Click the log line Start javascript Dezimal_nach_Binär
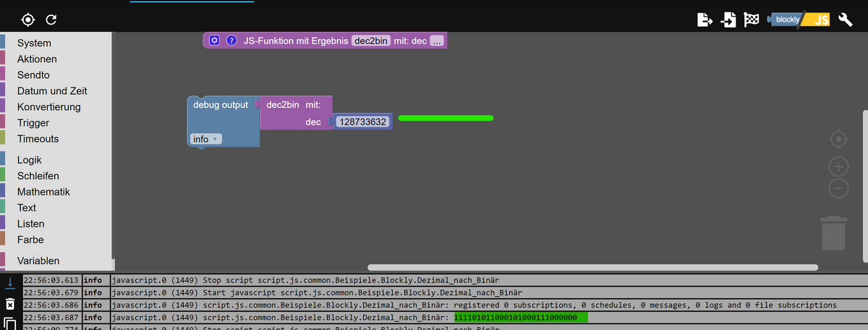The height and width of the screenshot is (330, 868). click(x=317, y=292)
